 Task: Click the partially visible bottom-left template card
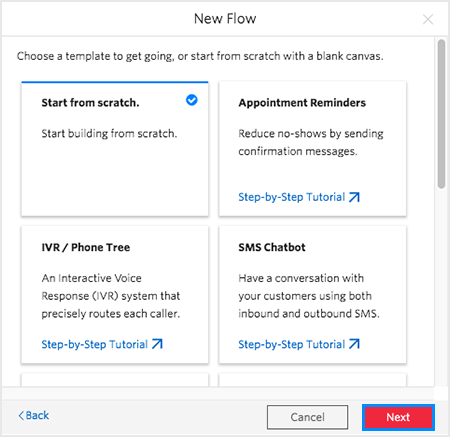115,380
